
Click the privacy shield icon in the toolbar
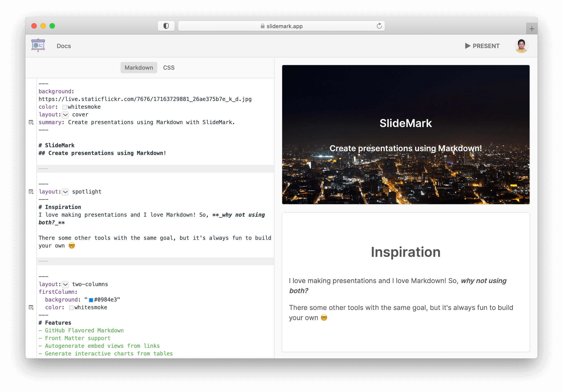166,26
